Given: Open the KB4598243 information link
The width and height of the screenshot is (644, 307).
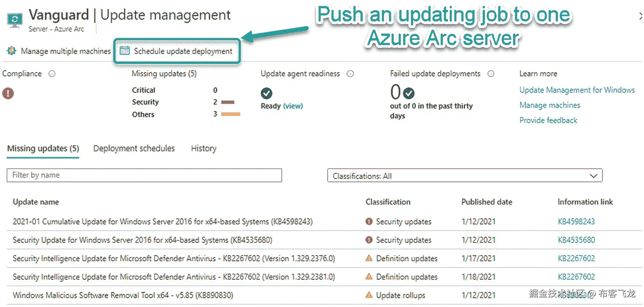Looking at the screenshot, I should tap(576, 221).
